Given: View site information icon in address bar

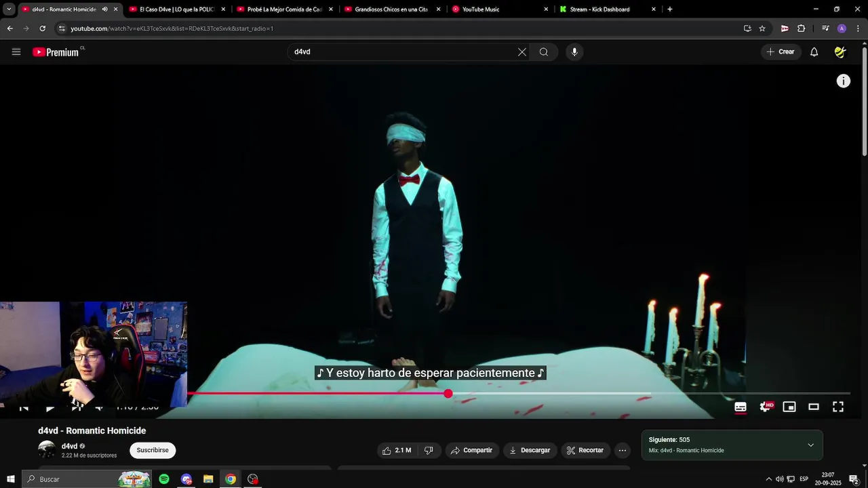Looking at the screenshot, I should tap(62, 28).
